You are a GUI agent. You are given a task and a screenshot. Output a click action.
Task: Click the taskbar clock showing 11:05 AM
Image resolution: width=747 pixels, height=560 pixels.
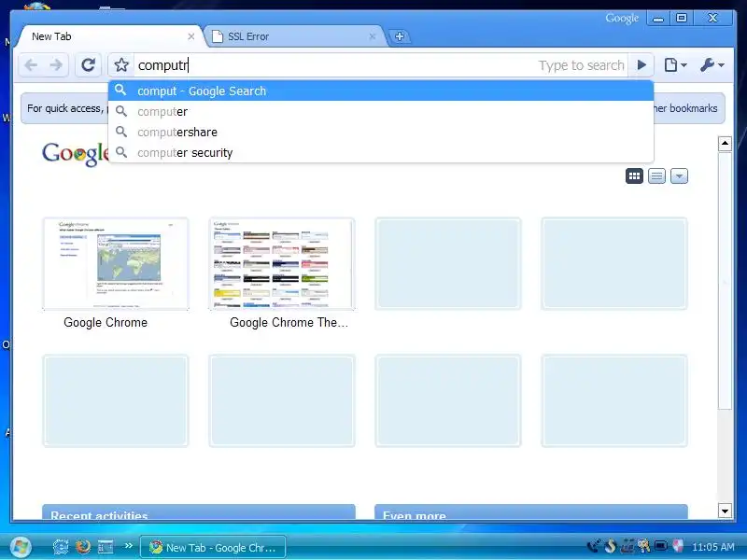[712, 547]
